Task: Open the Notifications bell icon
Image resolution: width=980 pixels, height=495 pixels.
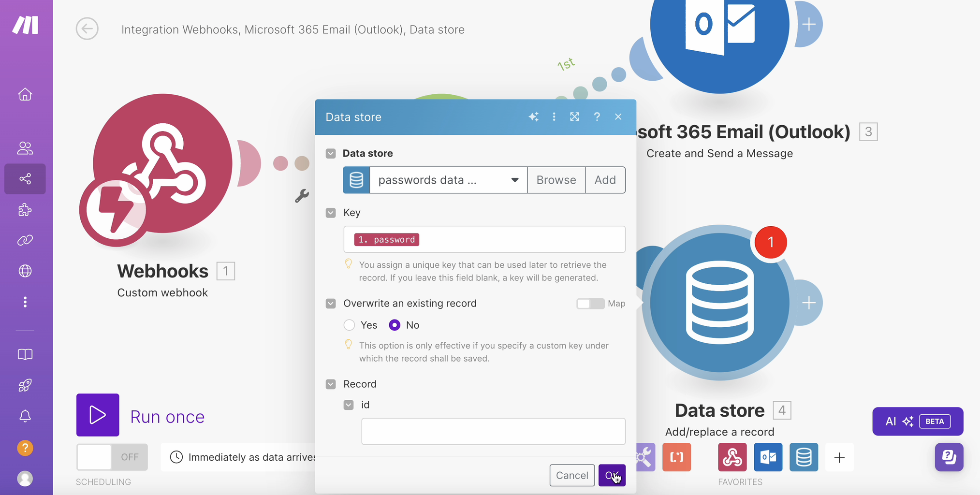Action: pos(25,416)
